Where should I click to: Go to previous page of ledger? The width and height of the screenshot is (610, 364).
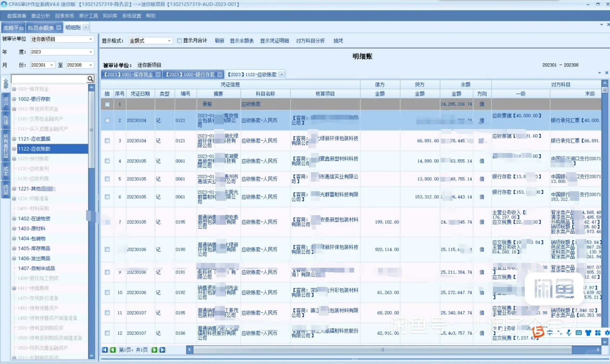click(x=113, y=350)
